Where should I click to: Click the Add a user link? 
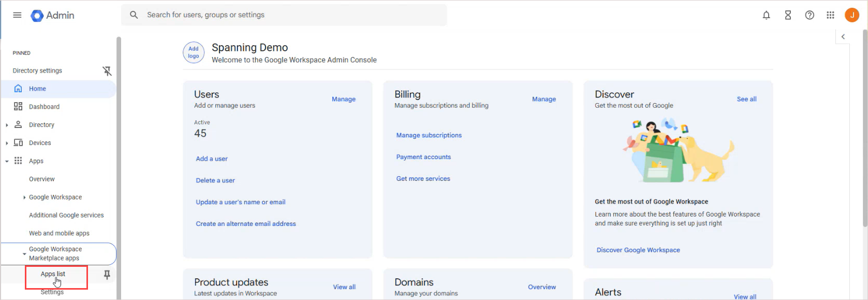[212, 159]
